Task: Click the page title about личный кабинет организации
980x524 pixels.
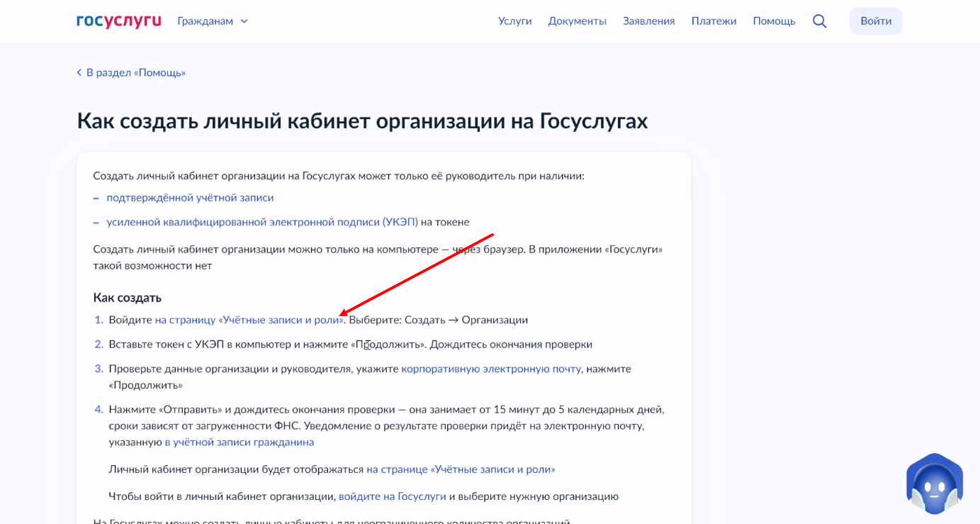Action: click(362, 121)
